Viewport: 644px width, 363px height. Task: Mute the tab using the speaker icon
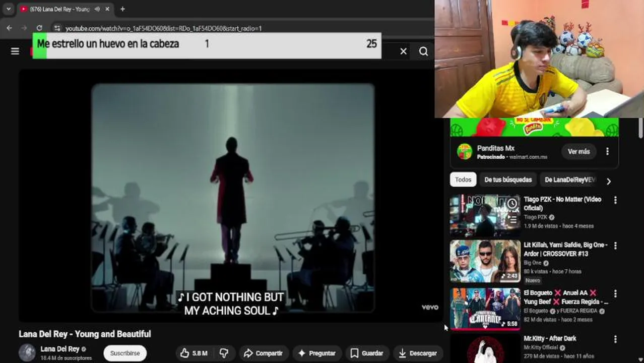click(97, 9)
